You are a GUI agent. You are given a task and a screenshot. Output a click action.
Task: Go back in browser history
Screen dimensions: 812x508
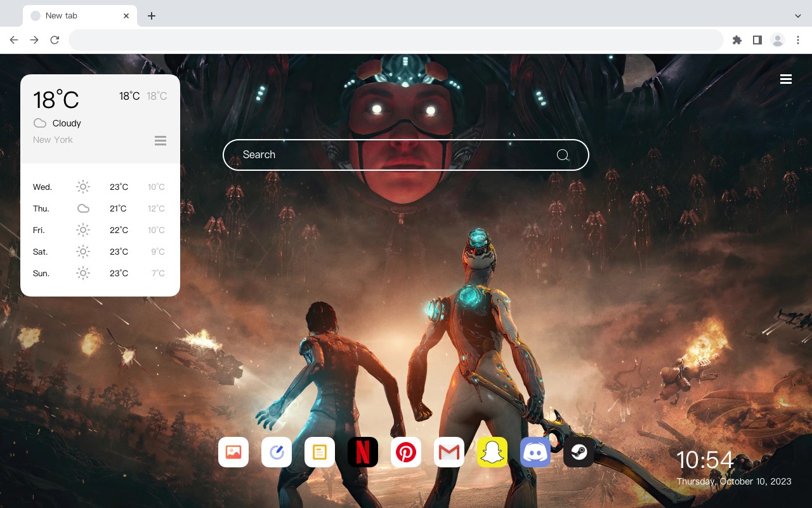[14, 40]
